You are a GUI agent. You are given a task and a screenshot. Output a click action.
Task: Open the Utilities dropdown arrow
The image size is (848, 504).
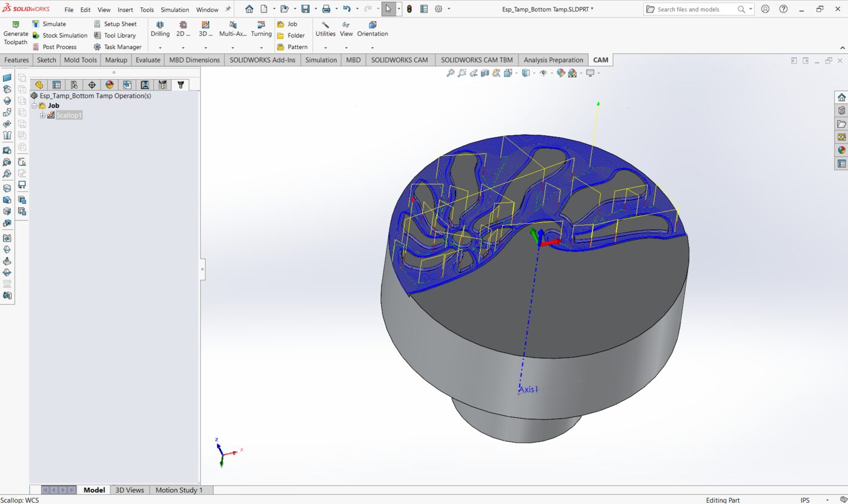coord(325,47)
